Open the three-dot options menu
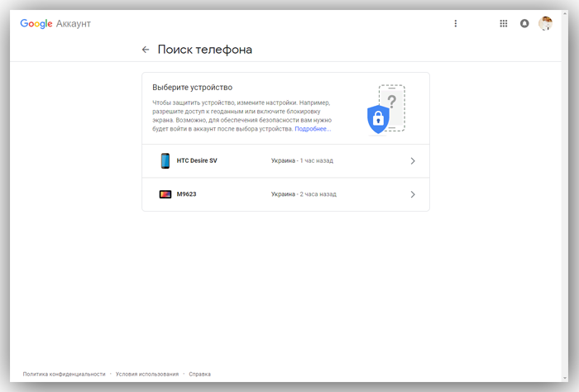This screenshot has height=392, width=579. pyautogui.click(x=455, y=24)
